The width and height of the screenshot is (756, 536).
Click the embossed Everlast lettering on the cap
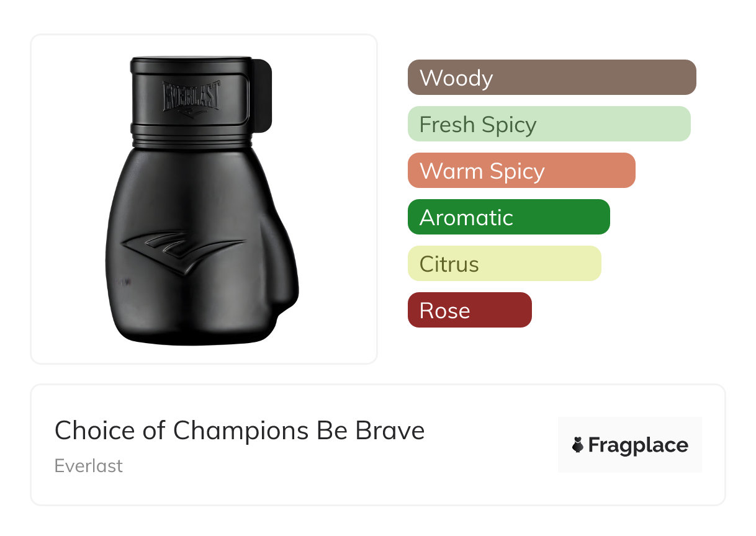coord(191,96)
